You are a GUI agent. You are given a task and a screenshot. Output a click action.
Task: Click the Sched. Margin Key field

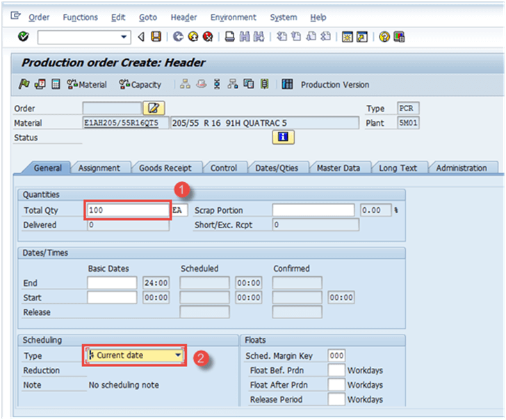click(x=336, y=356)
